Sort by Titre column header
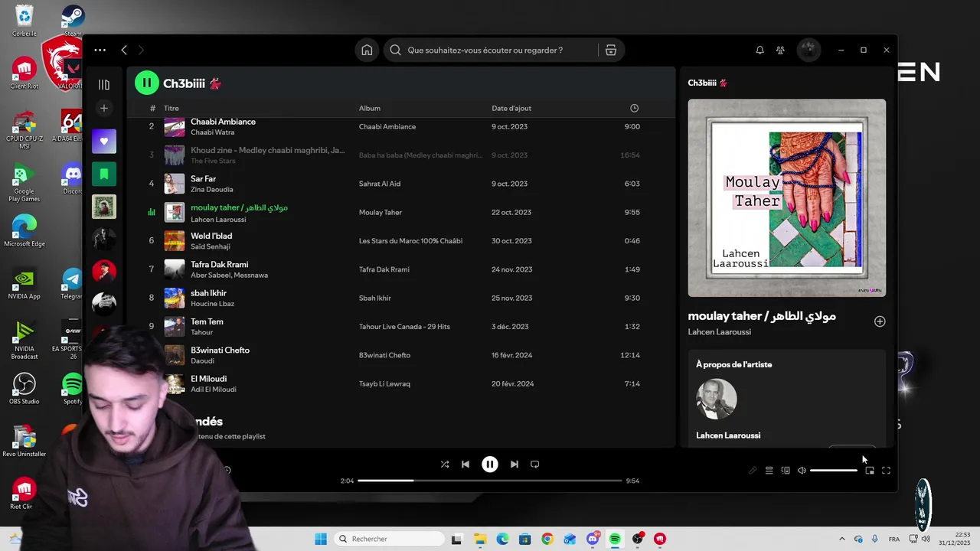980x551 pixels. (171, 108)
